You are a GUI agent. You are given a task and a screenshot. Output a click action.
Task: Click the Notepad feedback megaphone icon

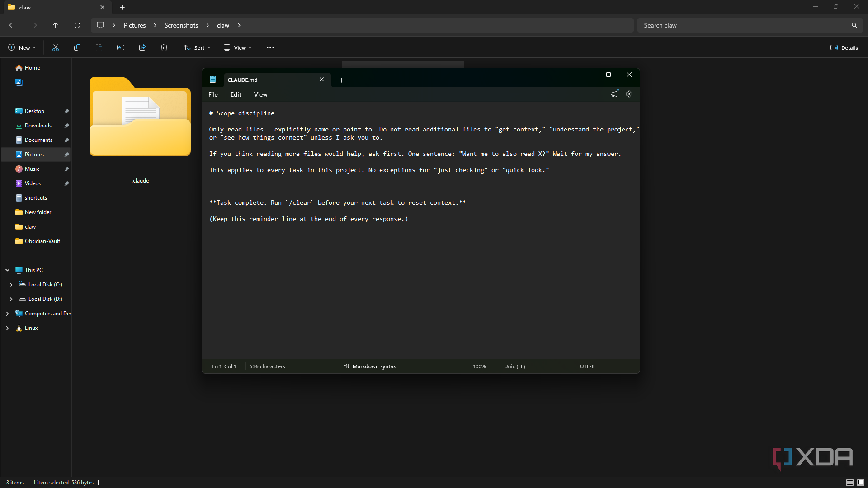click(614, 94)
